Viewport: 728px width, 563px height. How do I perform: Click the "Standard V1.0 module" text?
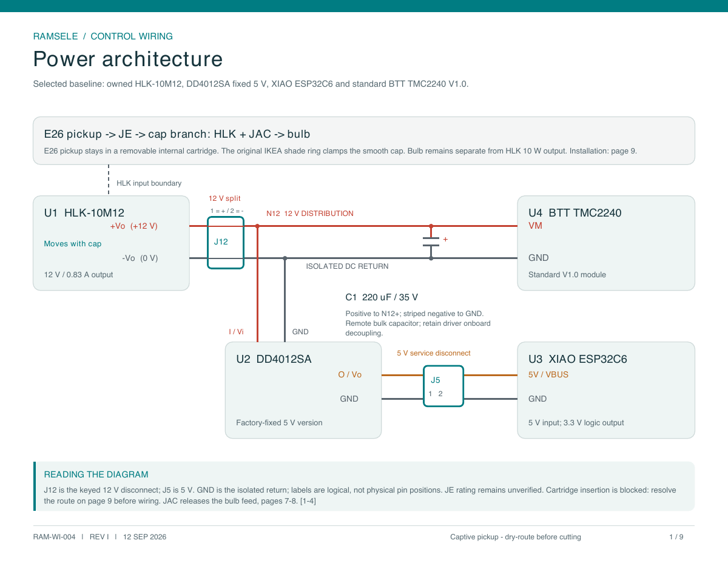click(567, 275)
